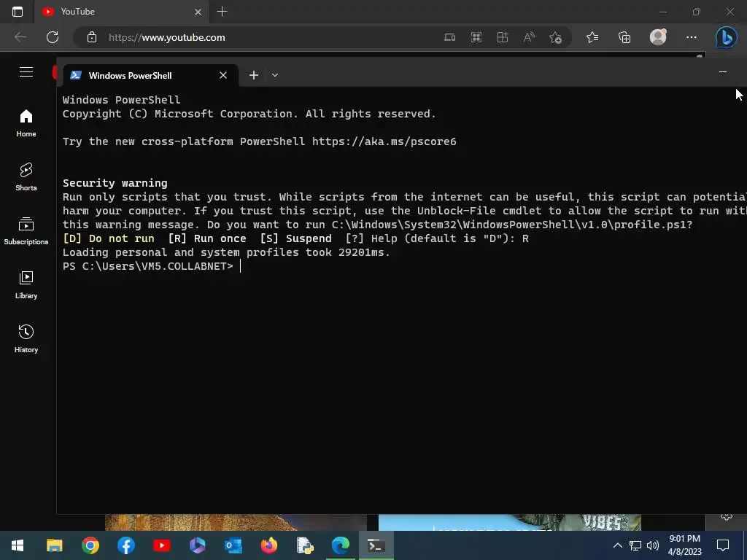Close the Windows PowerShell tab
Screen dimensions: 747x560
[x=223, y=75]
